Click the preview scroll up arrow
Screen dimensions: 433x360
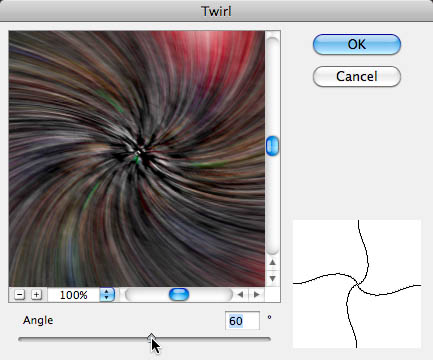(272, 263)
